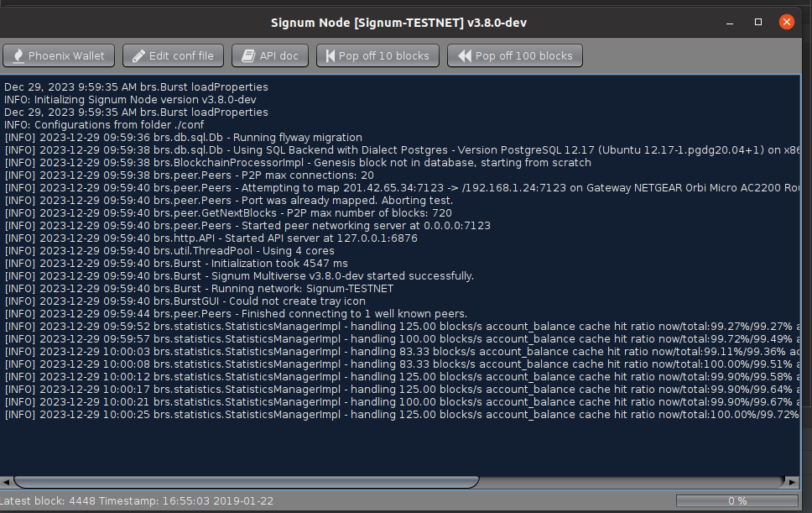This screenshot has width=812, height=513.
Task: Click the document icon on API doc
Action: coord(248,55)
